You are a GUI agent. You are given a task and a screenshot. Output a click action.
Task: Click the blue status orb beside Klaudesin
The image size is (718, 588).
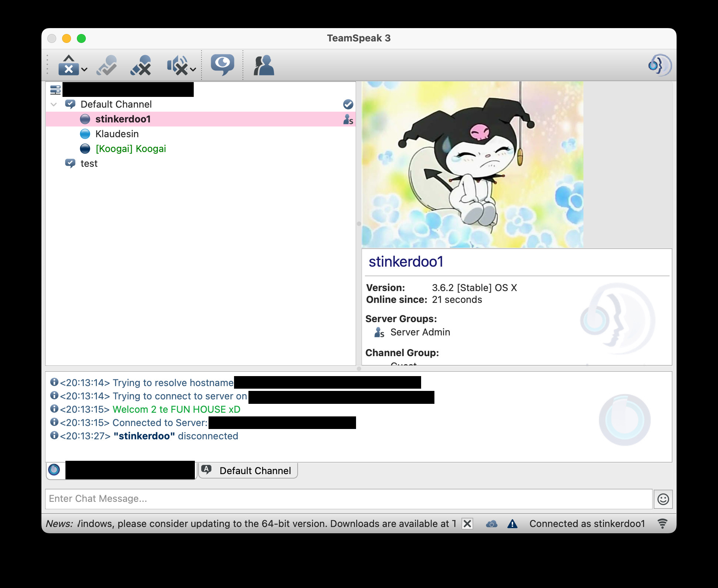coord(85,134)
